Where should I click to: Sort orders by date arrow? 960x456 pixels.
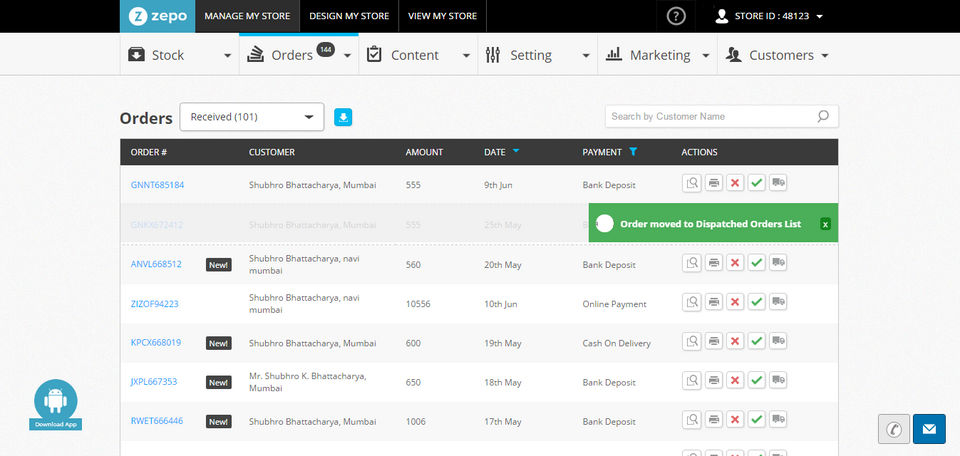516,151
